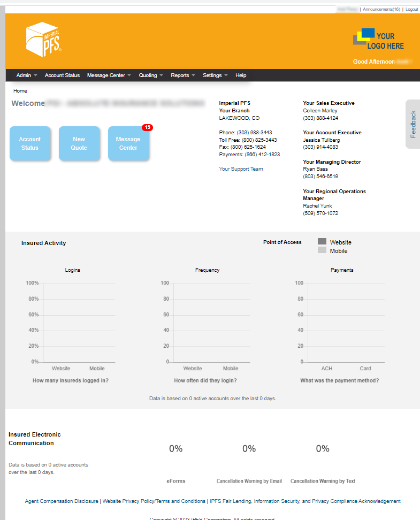Click Rachel Yunk operations manager name
The width and height of the screenshot is (420, 520).
(317, 205)
